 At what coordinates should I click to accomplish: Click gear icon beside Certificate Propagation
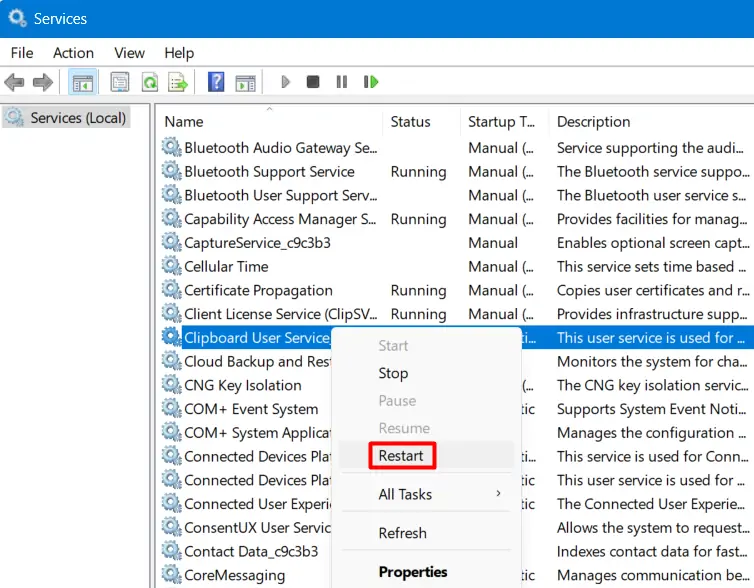[x=171, y=289]
